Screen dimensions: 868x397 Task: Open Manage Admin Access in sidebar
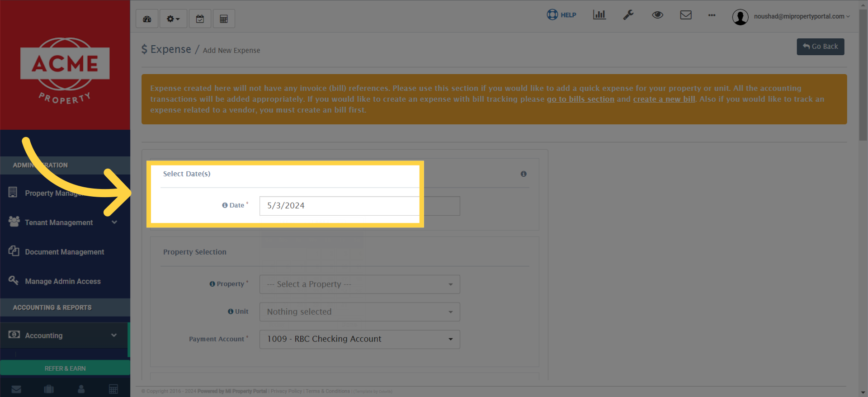pyautogui.click(x=65, y=281)
